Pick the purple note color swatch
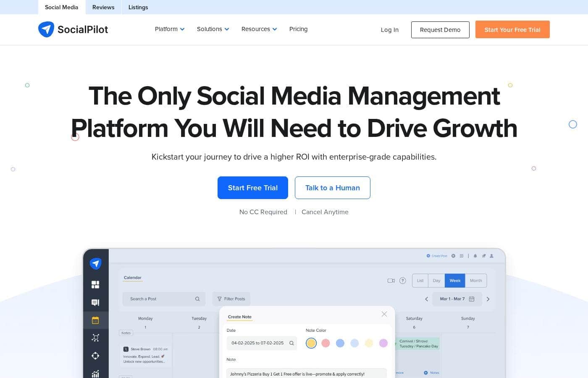588x378 pixels. click(383, 343)
